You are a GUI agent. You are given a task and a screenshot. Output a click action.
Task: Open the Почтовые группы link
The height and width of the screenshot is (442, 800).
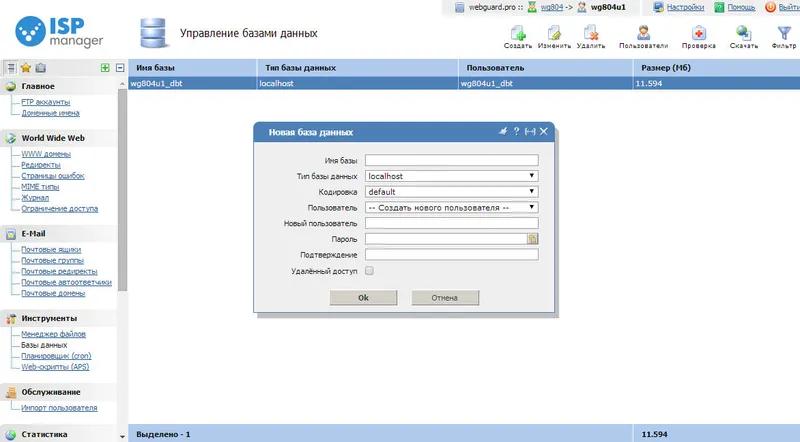click(x=52, y=261)
